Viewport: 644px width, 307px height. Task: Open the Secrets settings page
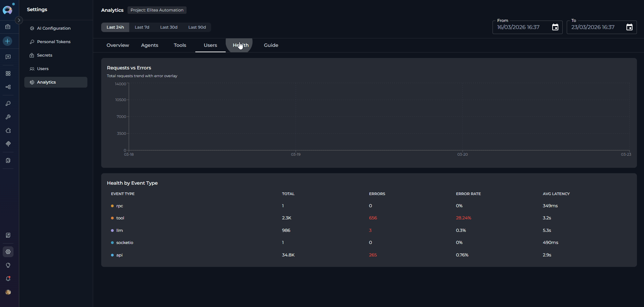point(56,55)
